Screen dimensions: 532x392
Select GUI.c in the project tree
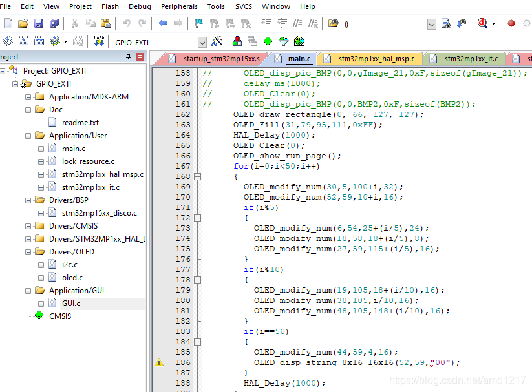[71, 304]
